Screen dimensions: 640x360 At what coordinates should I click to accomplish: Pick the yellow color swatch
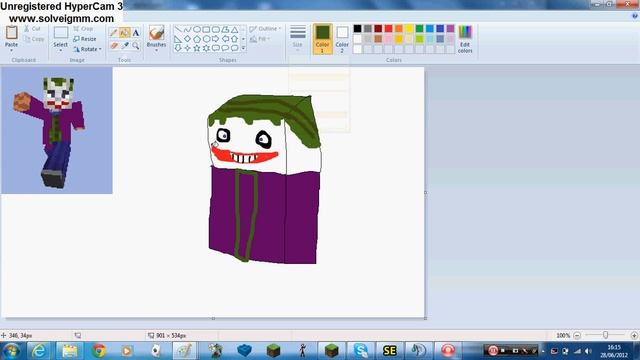click(x=409, y=29)
